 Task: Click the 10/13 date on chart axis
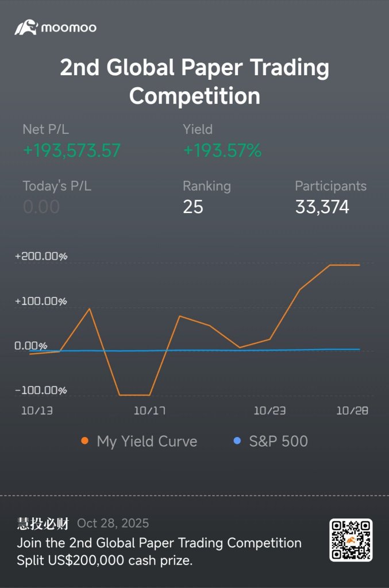coord(37,411)
